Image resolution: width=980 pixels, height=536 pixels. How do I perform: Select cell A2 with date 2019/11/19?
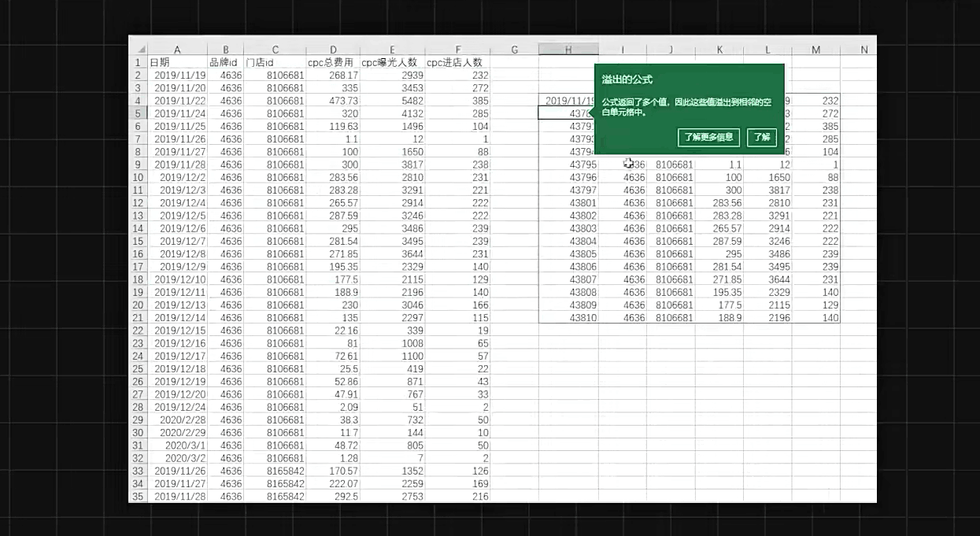pos(177,76)
